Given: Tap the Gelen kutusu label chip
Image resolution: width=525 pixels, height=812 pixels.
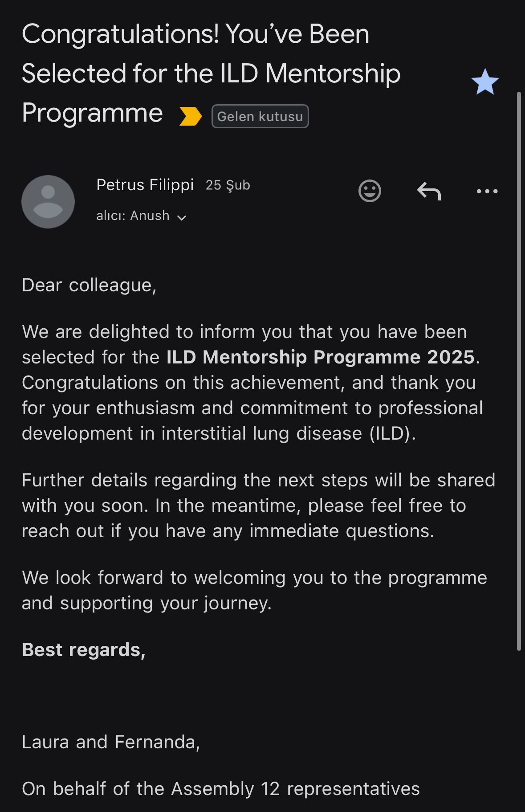Looking at the screenshot, I should click(x=260, y=116).
